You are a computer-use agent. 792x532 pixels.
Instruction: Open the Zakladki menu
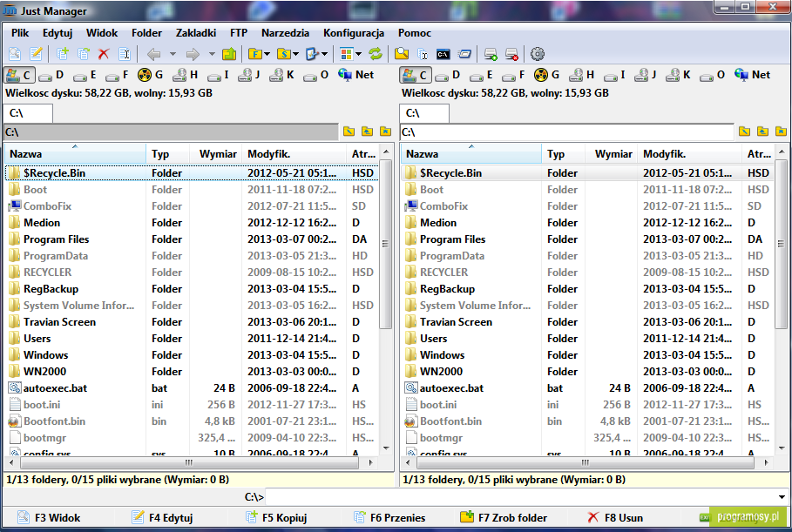[196, 33]
